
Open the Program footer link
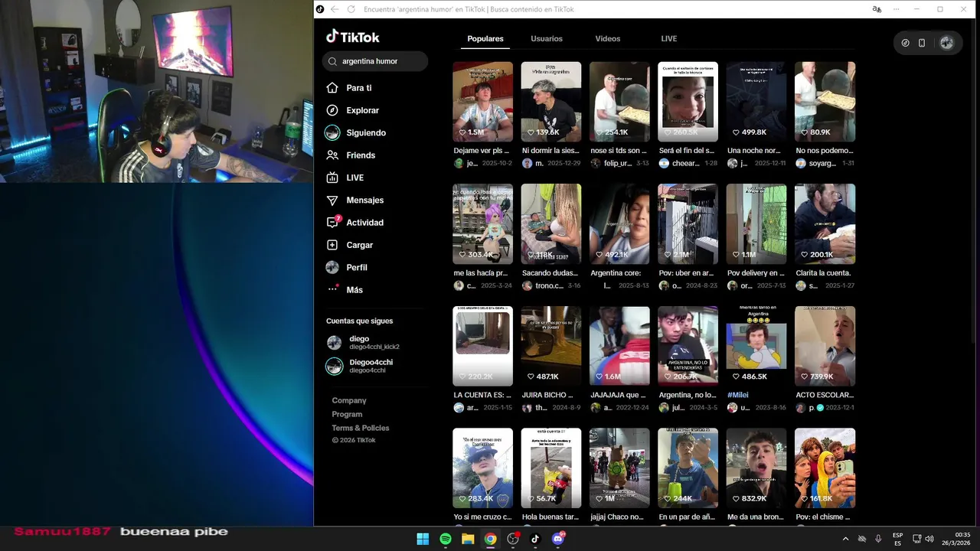click(x=347, y=414)
